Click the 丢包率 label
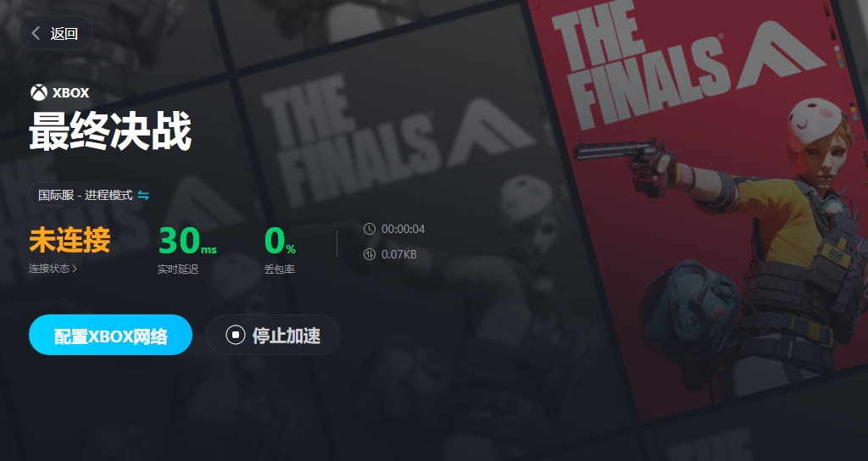 point(280,269)
